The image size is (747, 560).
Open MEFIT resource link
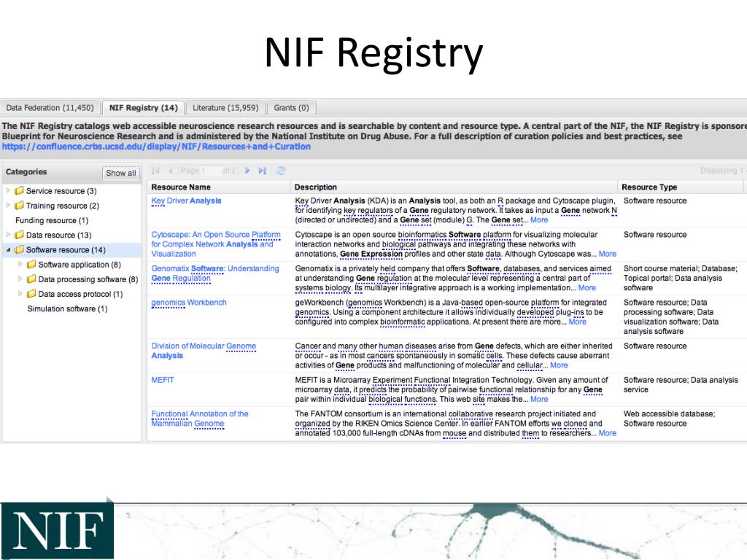tap(163, 380)
